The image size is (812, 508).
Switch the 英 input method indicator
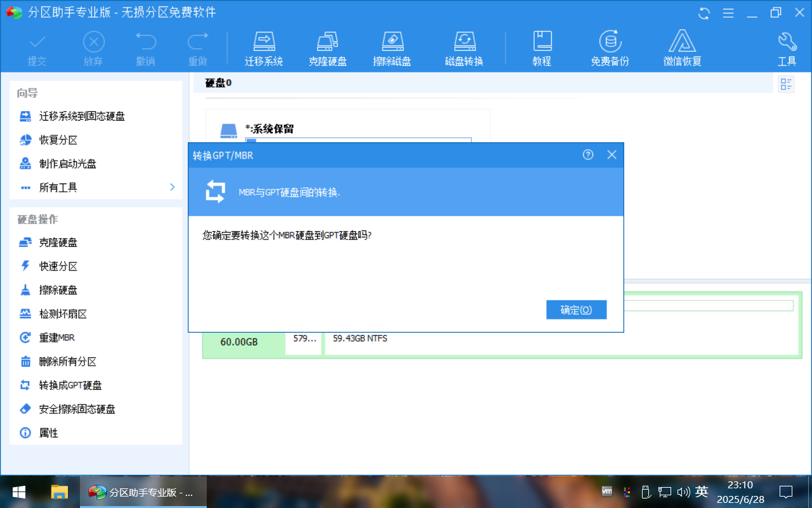point(702,491)
